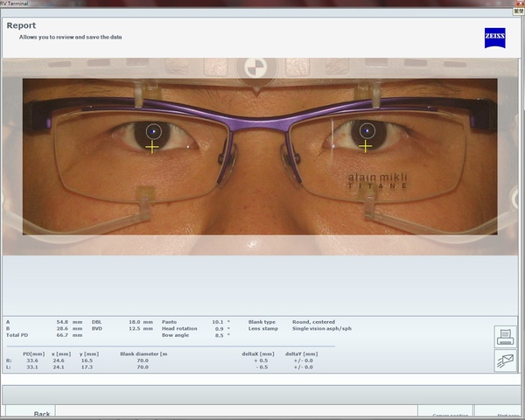Select deltaX value + 0.5
The width and height of the screenshot is (525, 420).
(261, 360)
